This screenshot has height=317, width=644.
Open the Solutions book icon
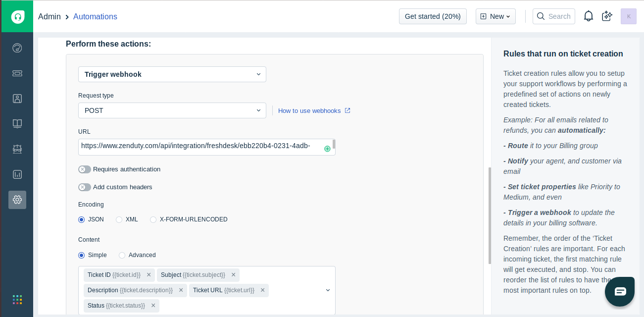click(x=17, y=124)
